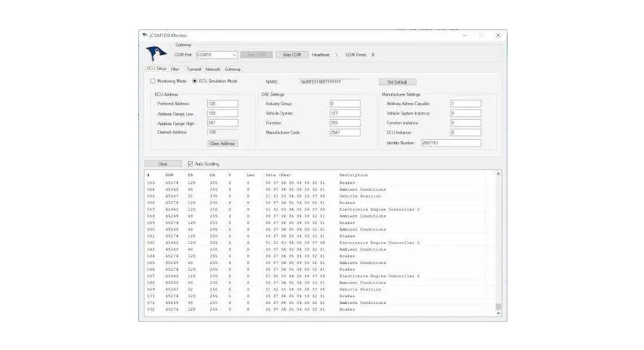Clear the message log with Clear button

point(162,164)
